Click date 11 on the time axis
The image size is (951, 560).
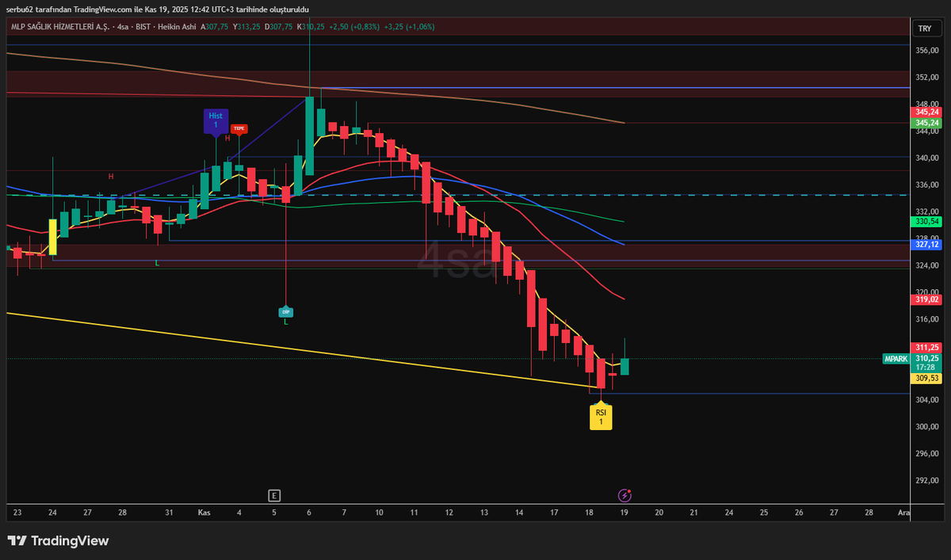pyautogui.click(x=414, y=512)
